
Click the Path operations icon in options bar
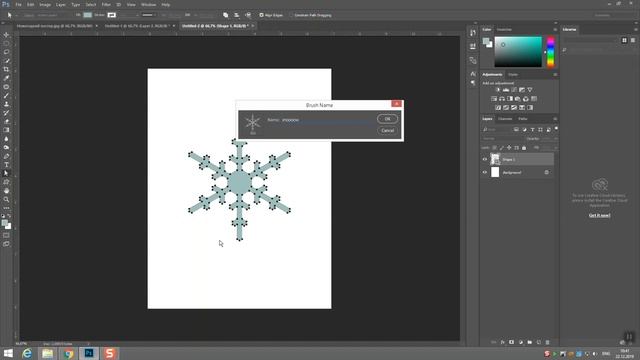pos(226,15)
